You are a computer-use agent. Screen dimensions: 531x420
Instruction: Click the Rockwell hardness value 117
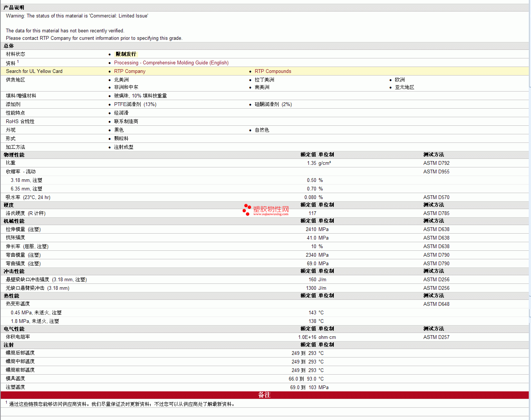[x=312, y=214]
